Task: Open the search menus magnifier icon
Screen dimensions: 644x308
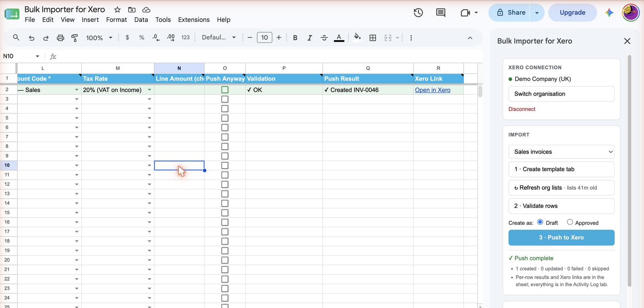Action: point(16,37)
